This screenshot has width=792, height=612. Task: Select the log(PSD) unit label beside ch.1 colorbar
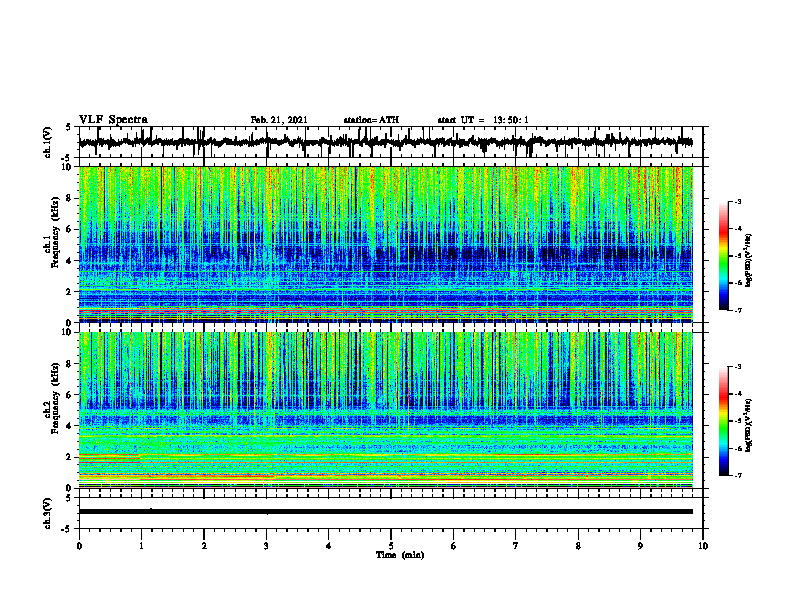pyautogui.click(x=749, y=261)
